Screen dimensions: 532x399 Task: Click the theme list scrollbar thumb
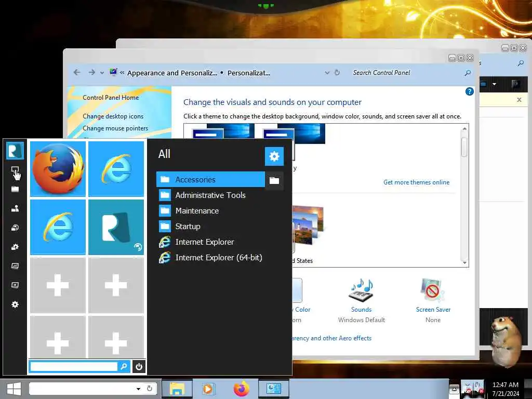(464, 147)
